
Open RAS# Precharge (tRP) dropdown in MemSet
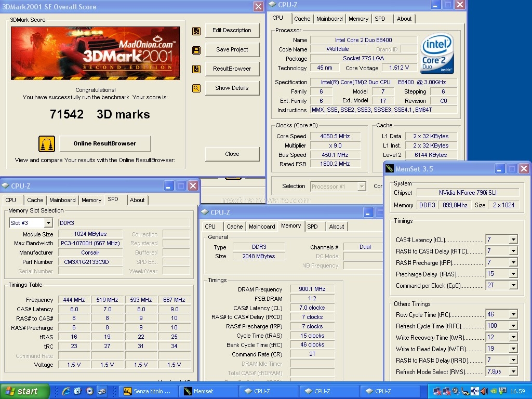[513, 262]
